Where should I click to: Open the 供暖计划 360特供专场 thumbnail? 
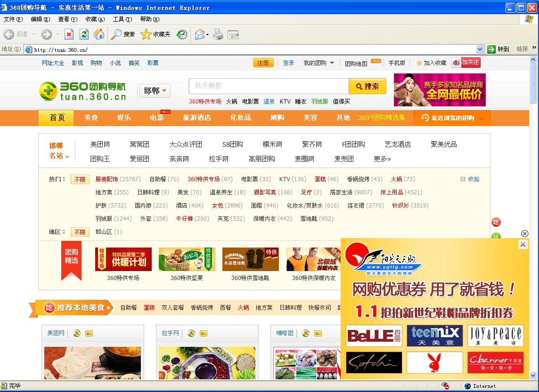(123, 259)
